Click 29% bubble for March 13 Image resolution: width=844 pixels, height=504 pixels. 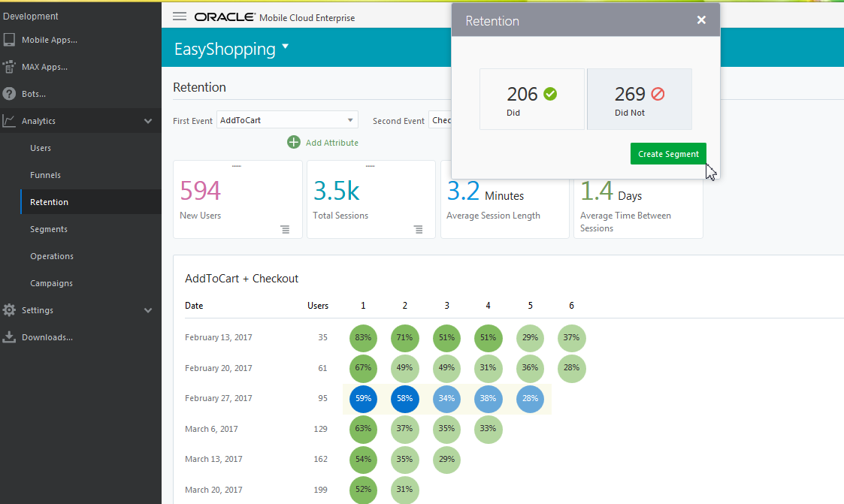tap(446, 460)
